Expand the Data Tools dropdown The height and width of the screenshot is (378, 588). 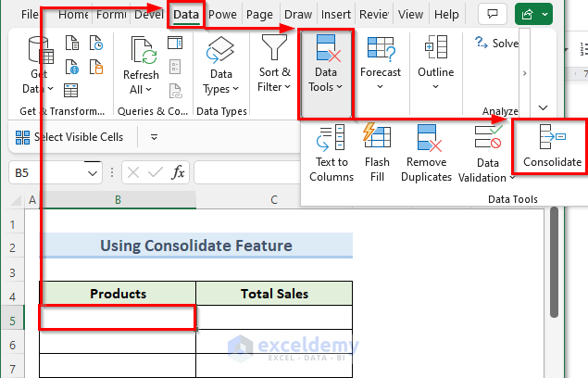pyautogui.click(x=326, y=72)
